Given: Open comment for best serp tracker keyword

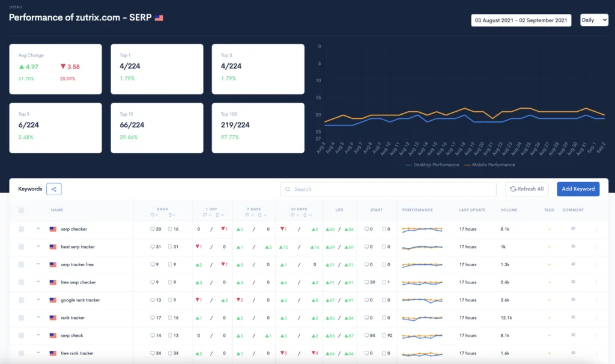Looking at the screenshot, I should point(573,247).
